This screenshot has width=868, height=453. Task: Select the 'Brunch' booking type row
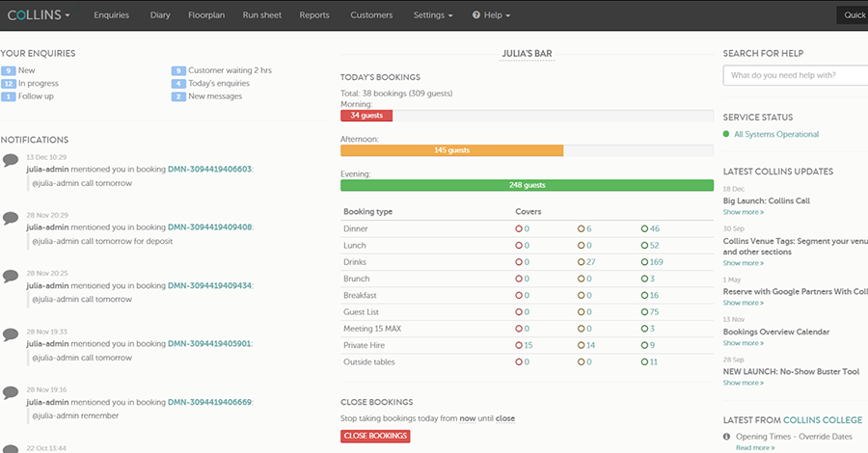[527, 279]
